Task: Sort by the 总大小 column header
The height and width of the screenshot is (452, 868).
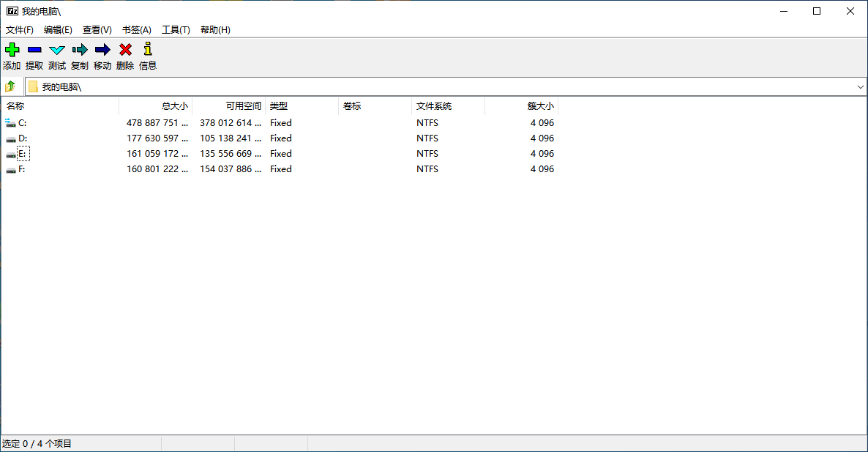Action: tap(174, 105)
